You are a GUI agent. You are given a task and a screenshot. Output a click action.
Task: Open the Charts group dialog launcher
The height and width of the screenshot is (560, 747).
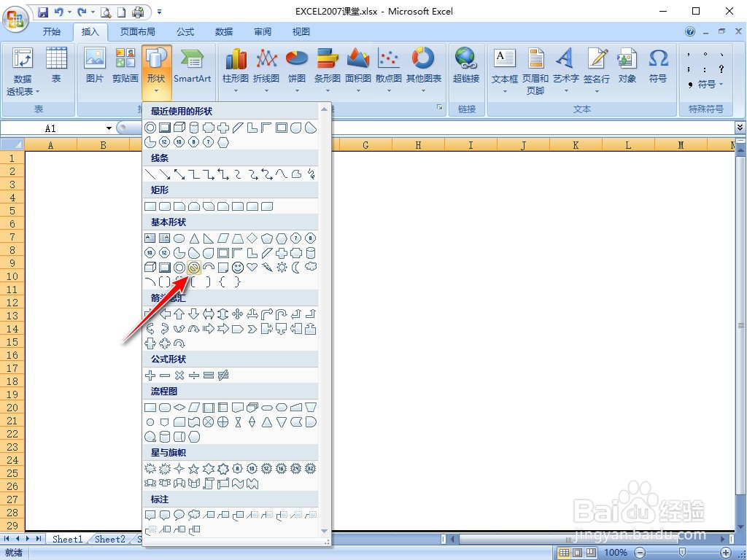tap(439, 108)
